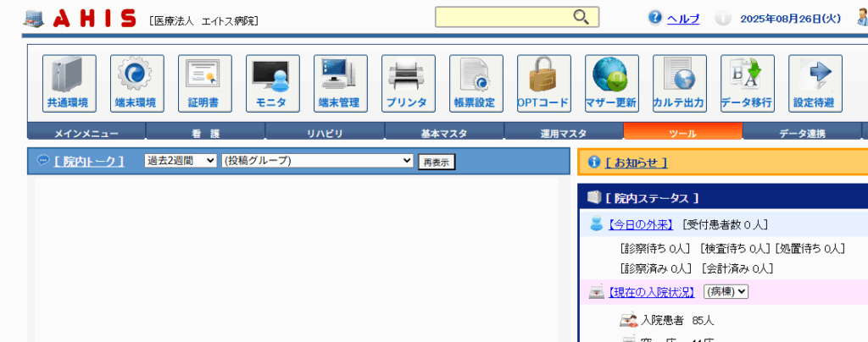Open the 【現在の入院状況】 link
868x342 pixels.
[x=650, y=292]
